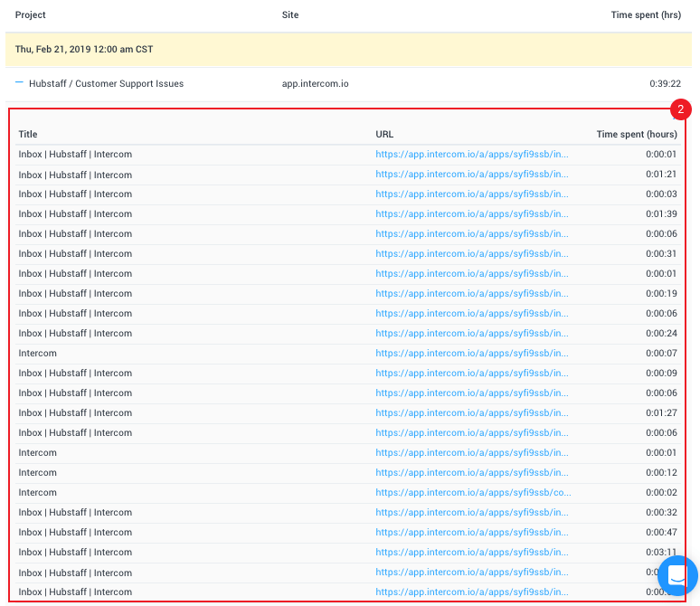
Task: Select the '0:00:03' time cell
Action: (x=661, y=194)
